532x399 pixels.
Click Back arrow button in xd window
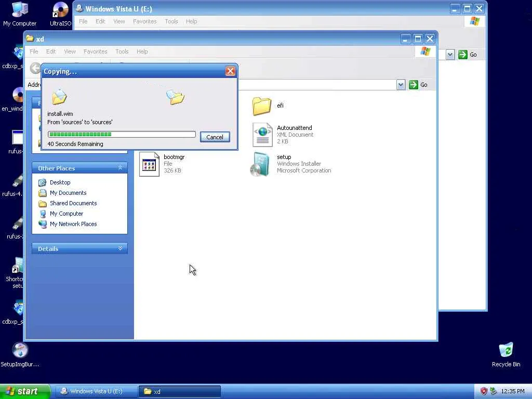35,68
